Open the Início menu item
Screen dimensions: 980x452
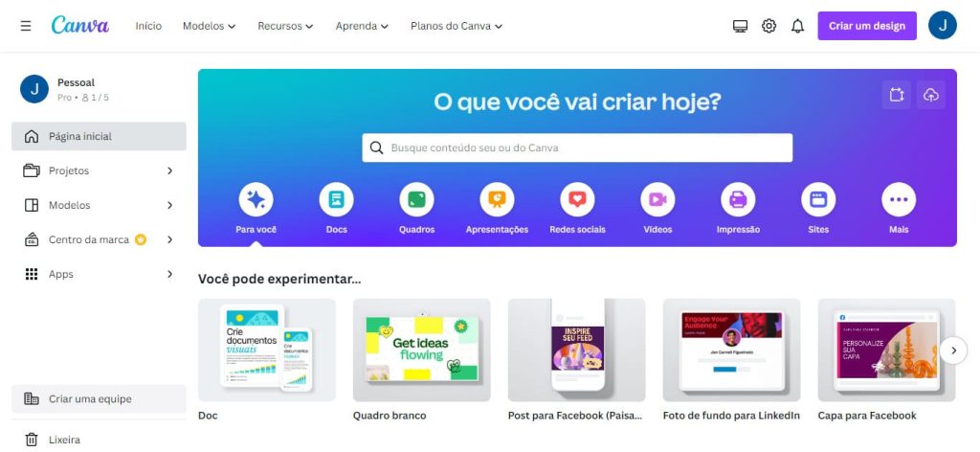tap(148, 26)
